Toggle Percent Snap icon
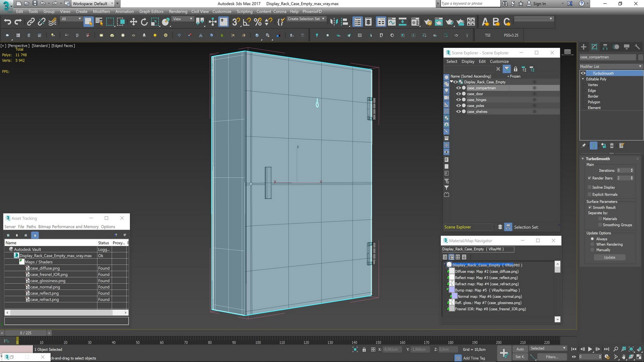The height and width of the screenshot is (362, 644). pos(258,22)
